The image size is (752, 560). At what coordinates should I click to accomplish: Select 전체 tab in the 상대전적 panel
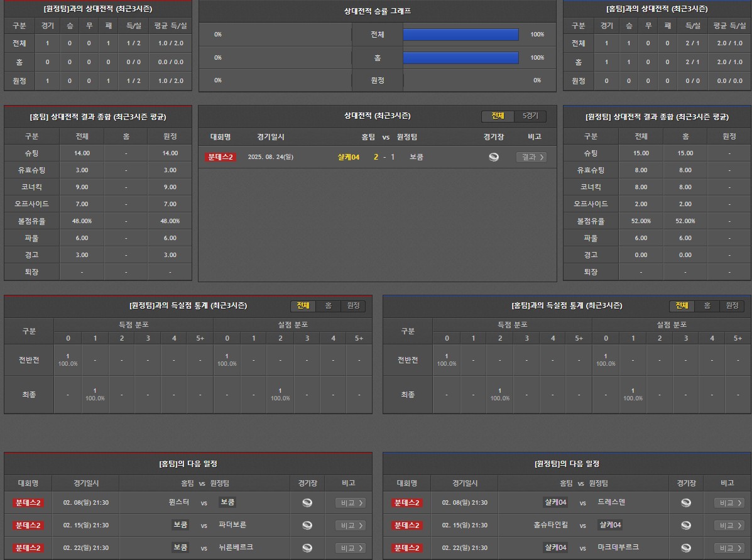point(498,116)
